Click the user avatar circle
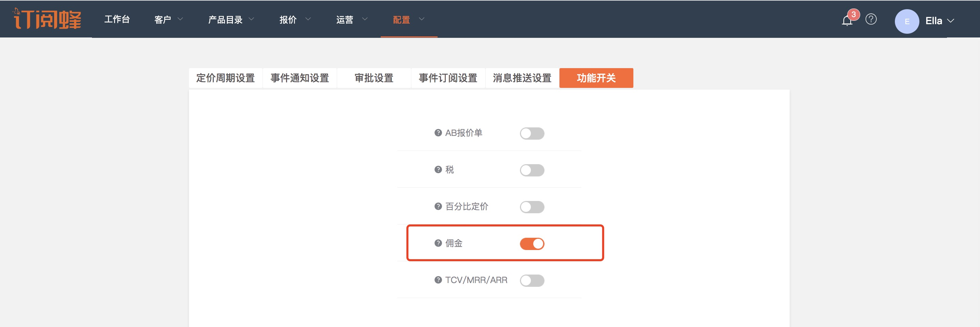Screen dimensions: 980x327 pyautogui.click(x=906, y=21)
